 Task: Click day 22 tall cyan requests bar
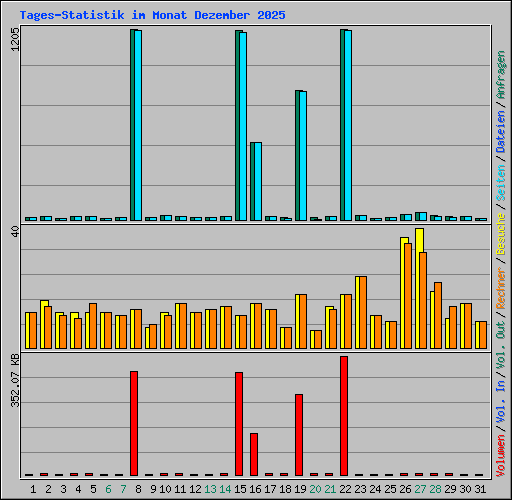(348, 125)
